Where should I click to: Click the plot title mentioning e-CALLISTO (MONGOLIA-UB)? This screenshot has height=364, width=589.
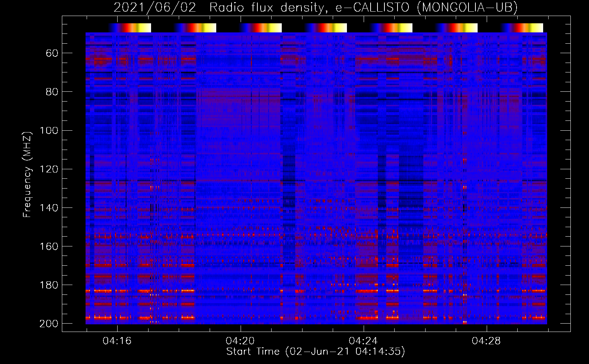(316, 7)
